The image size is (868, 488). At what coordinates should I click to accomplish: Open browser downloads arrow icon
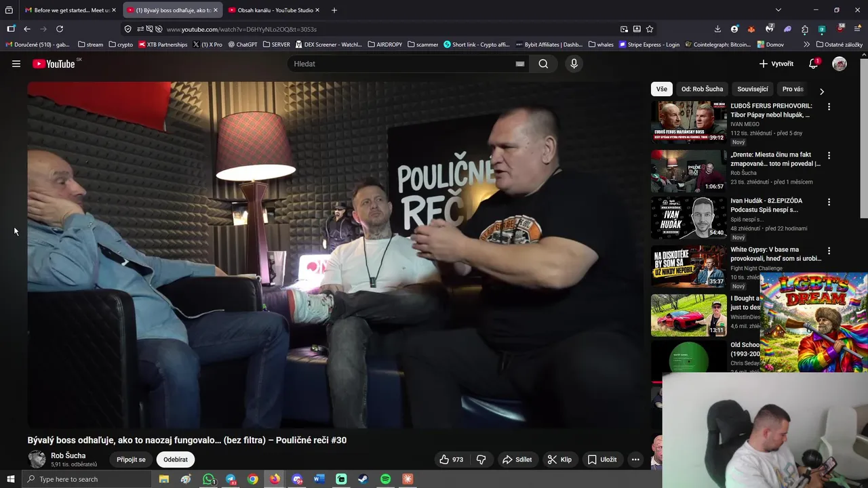717,29
